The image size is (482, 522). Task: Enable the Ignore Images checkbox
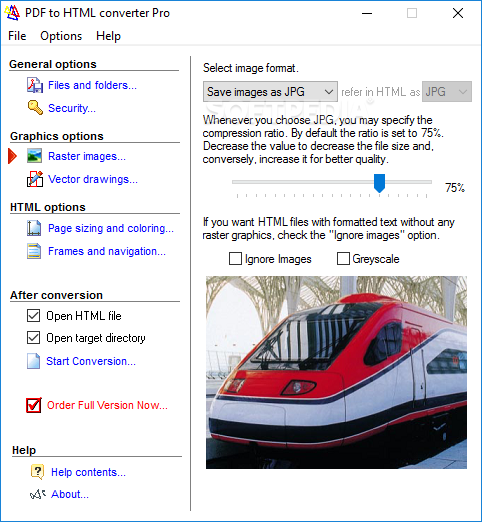[235, 259]
